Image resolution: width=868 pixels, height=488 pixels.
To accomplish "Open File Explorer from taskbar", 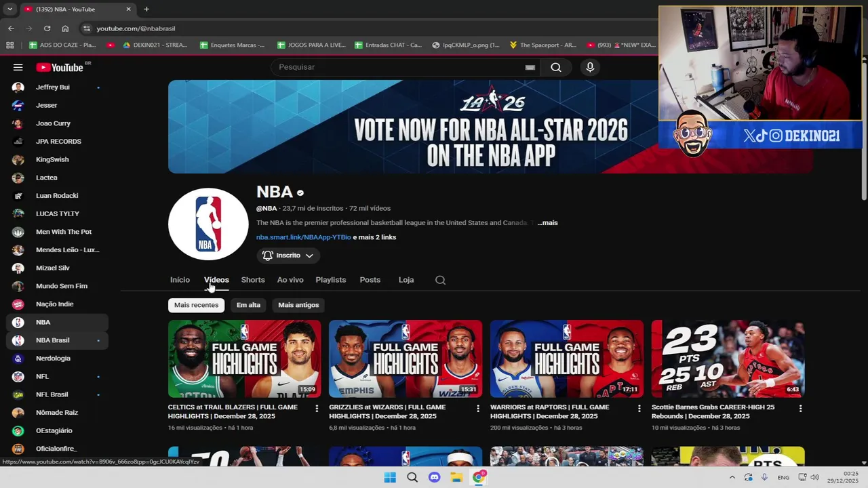I will (457, 477).
